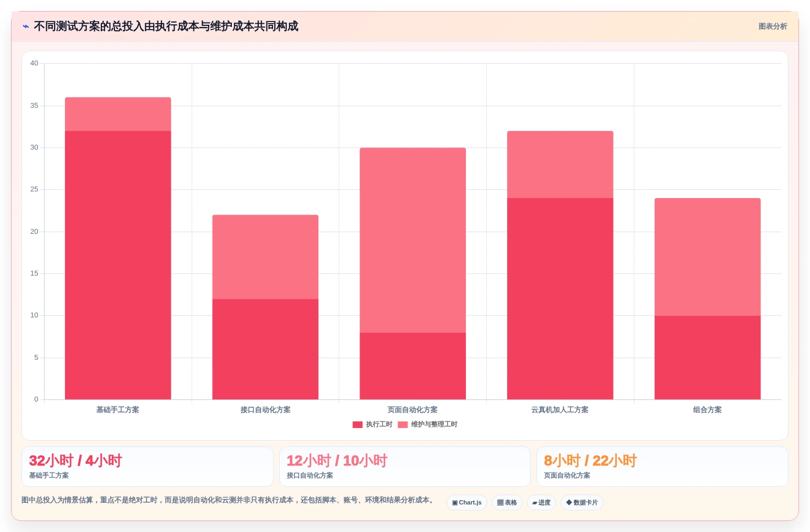810x532 pixels.
Task: Click the 图表分析 label
Action: 773,26
